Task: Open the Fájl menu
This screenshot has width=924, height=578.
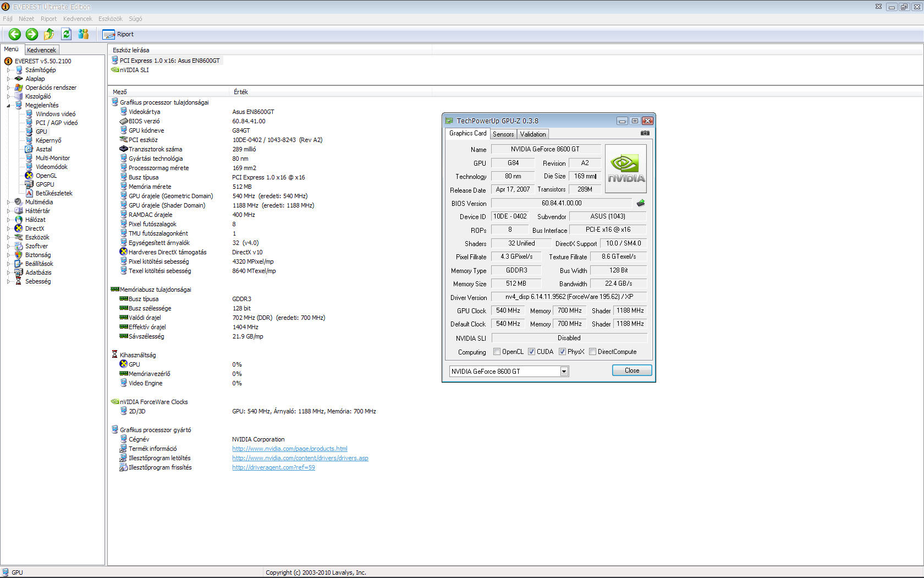Action: click(x=8, y=19)
